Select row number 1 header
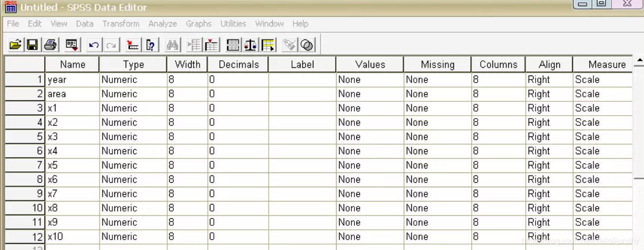644x250 pixels. tap(25, 80)
